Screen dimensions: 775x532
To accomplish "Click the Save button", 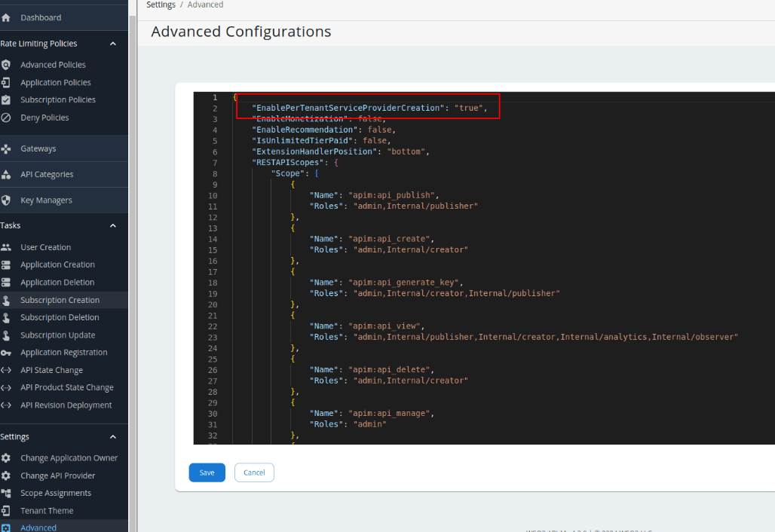I will [207, 472].
